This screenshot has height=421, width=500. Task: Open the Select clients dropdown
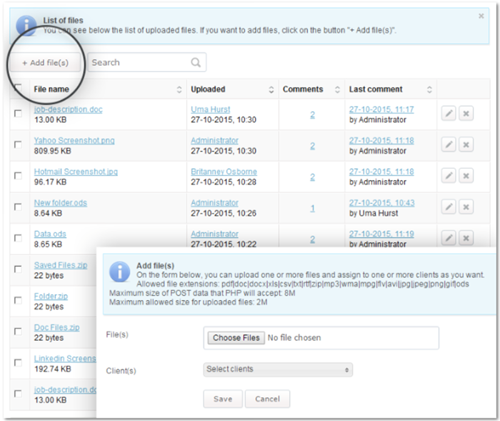tap(278, 369)
